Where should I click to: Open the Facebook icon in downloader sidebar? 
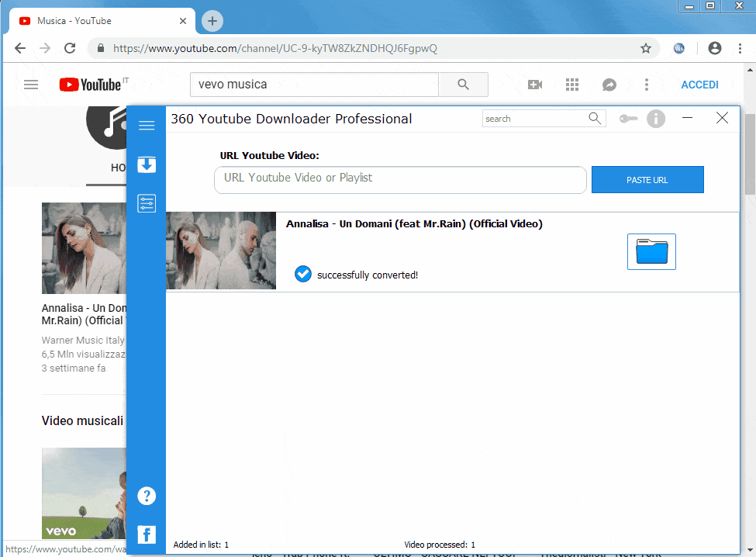coord(147,535)
